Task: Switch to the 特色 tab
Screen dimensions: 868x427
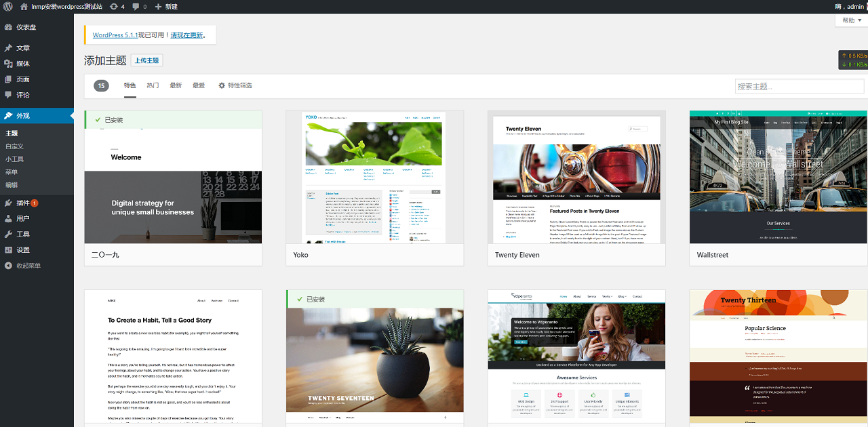Action: (x=130, y=85)
